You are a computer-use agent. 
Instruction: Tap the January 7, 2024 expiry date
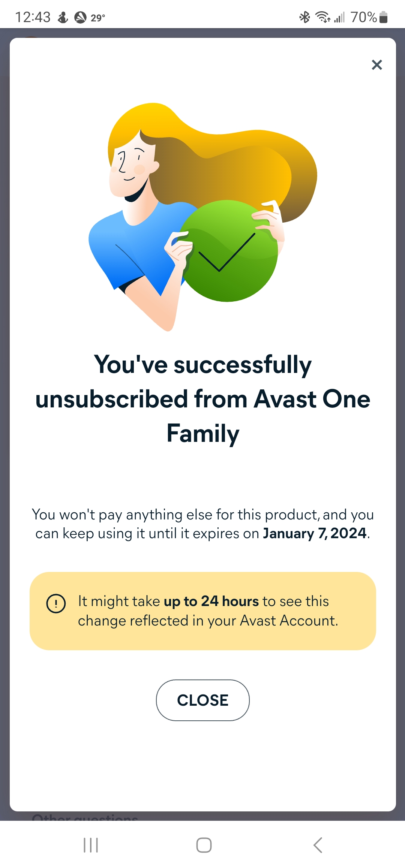click(x=314, y=533)
